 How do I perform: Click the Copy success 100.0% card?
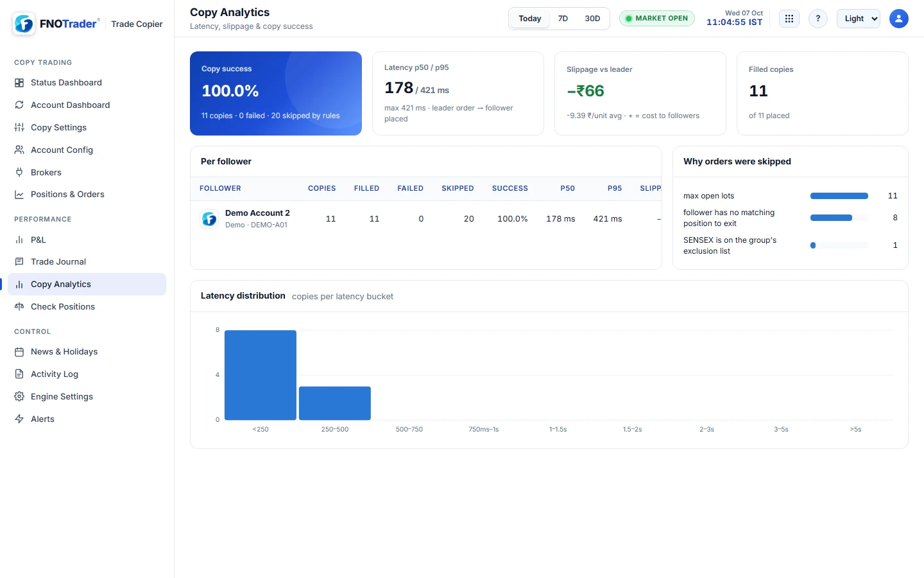(x=276, y=93)
